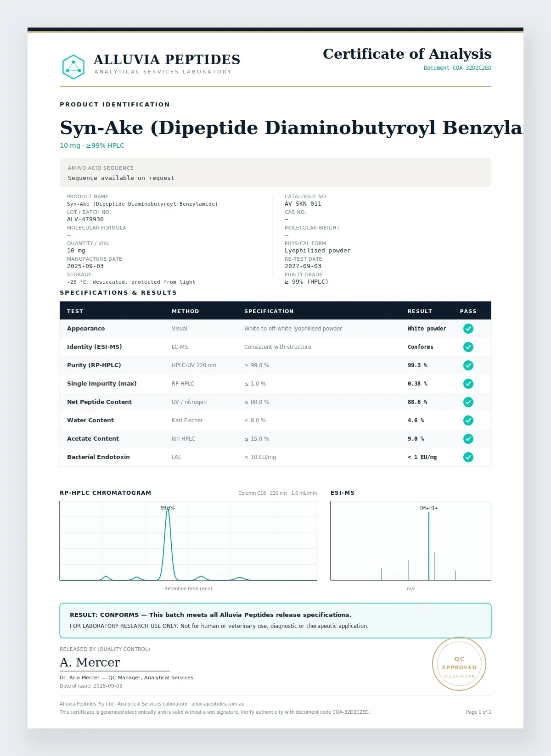Click the 99.3% peak label in chromatogram
This screenshot has width=551, height=756.
(168, 508)
